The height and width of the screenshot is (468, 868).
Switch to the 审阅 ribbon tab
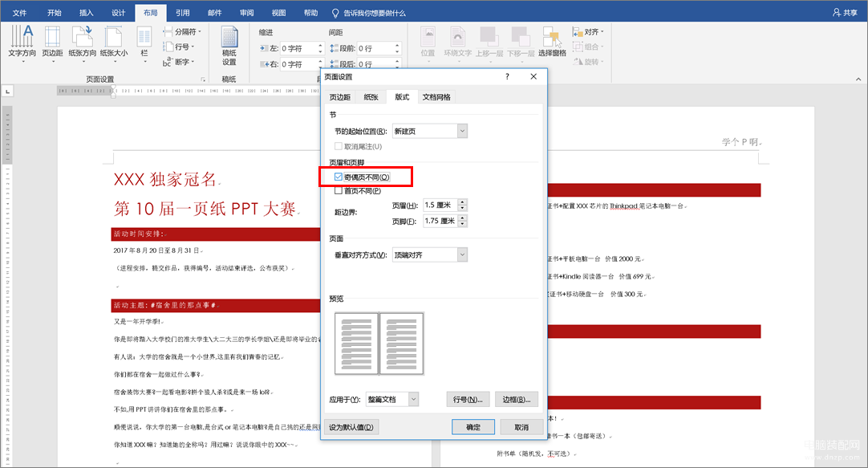[x=247, y=13]
